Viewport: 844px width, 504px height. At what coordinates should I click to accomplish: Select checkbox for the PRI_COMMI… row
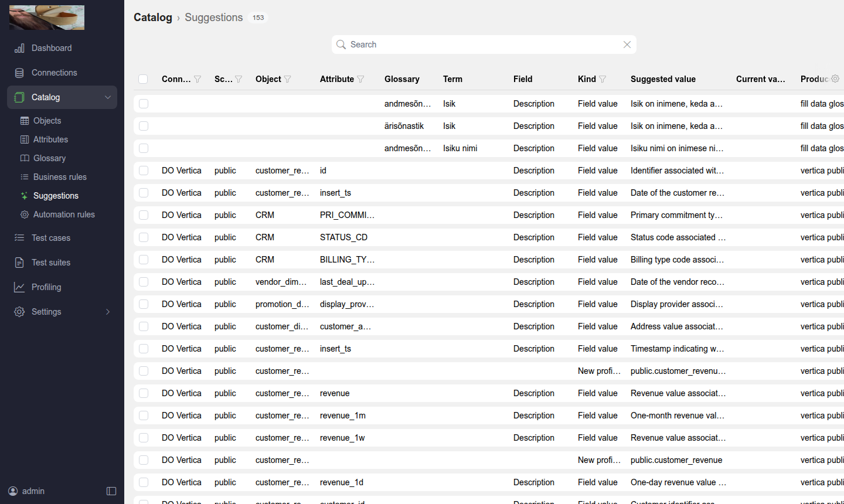tap(144, 215)
